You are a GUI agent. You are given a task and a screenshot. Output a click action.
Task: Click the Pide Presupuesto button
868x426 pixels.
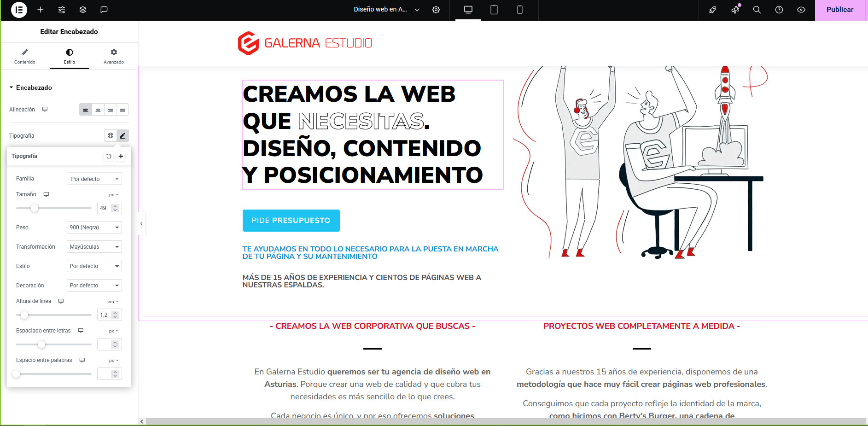point(291,221)
